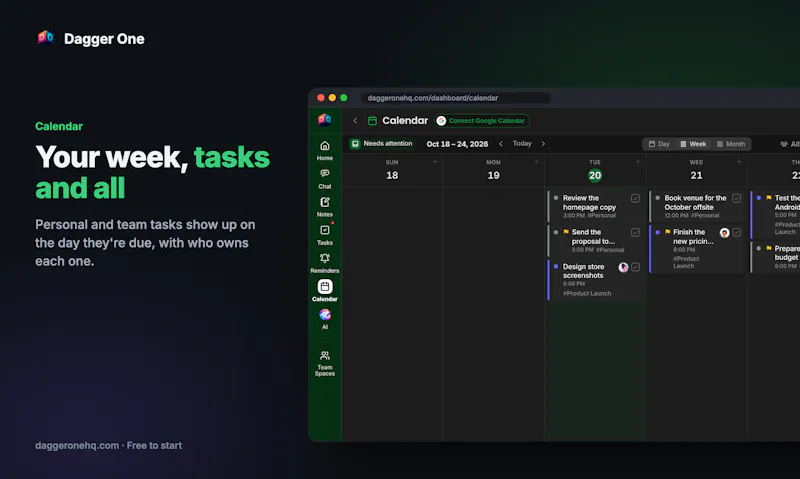Image resolution: width=800 pixels, height=479 pixels.
Task: Switch to Month view
Action: coord(731,144)
